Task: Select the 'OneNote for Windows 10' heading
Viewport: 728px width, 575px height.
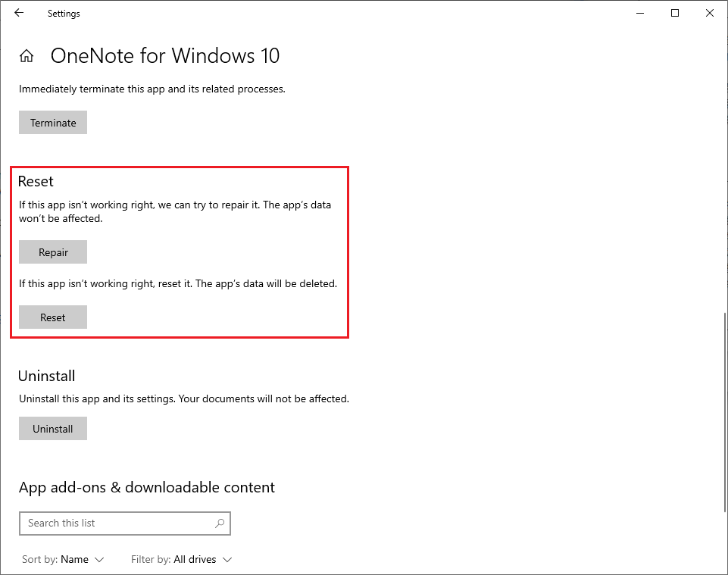Action: tap(165, 56)
